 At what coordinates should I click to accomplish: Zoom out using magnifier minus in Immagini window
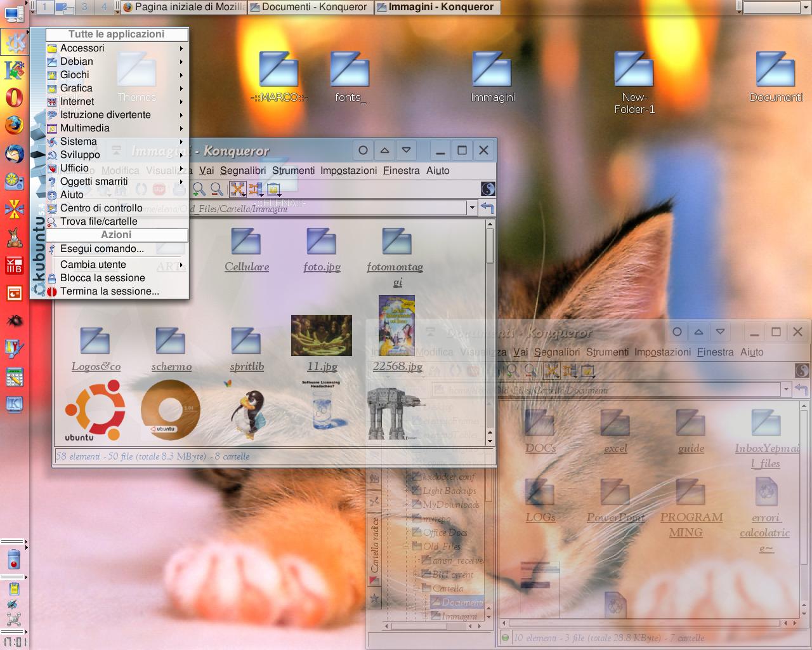point(217,189)
